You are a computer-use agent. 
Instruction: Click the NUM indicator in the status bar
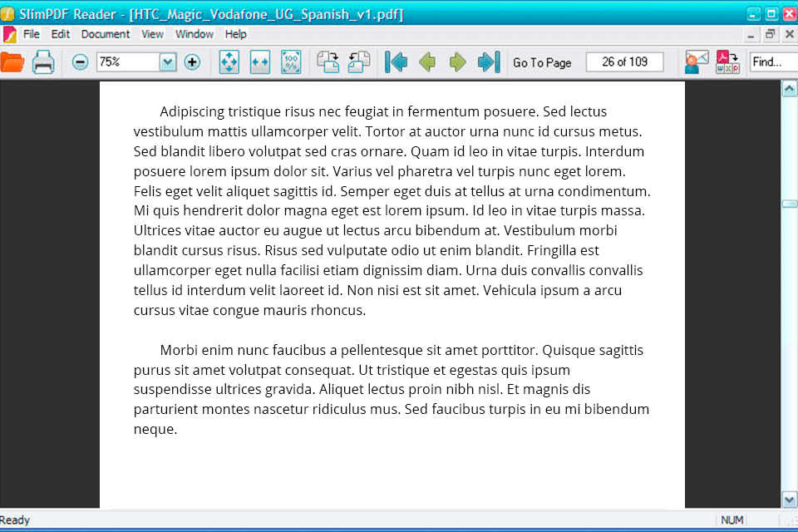(x=731, y=520)
